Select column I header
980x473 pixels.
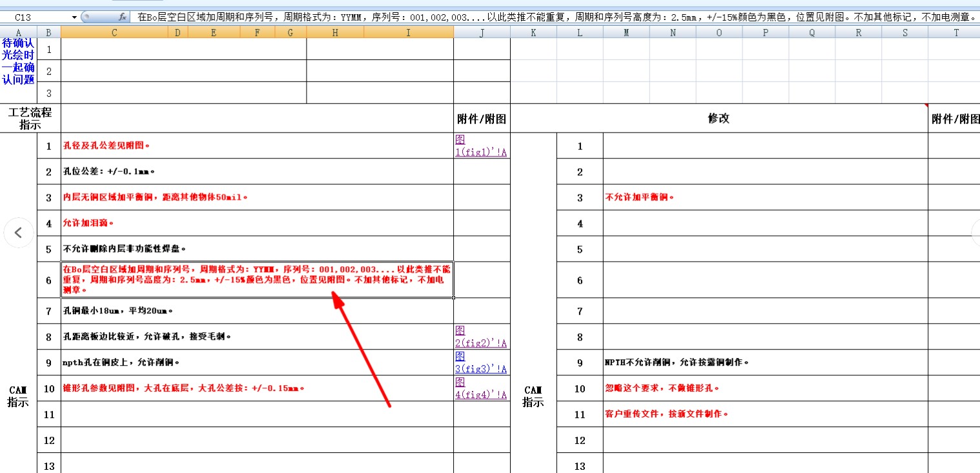(409, 32)
